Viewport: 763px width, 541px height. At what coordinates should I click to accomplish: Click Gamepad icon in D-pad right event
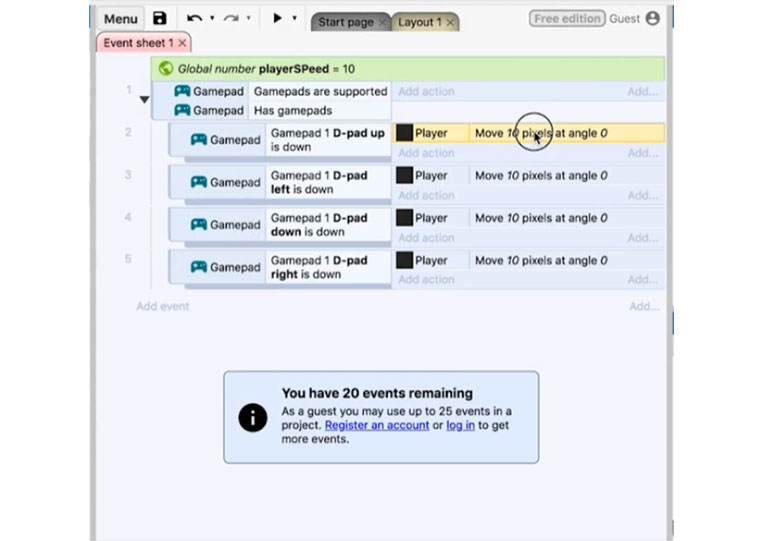click(x=199, y=267)
